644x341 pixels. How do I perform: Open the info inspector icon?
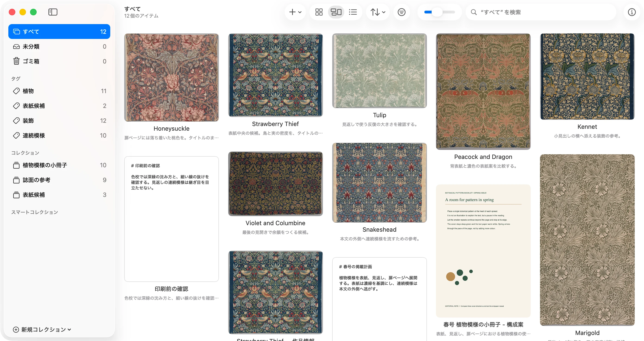(x=631, y=12)
